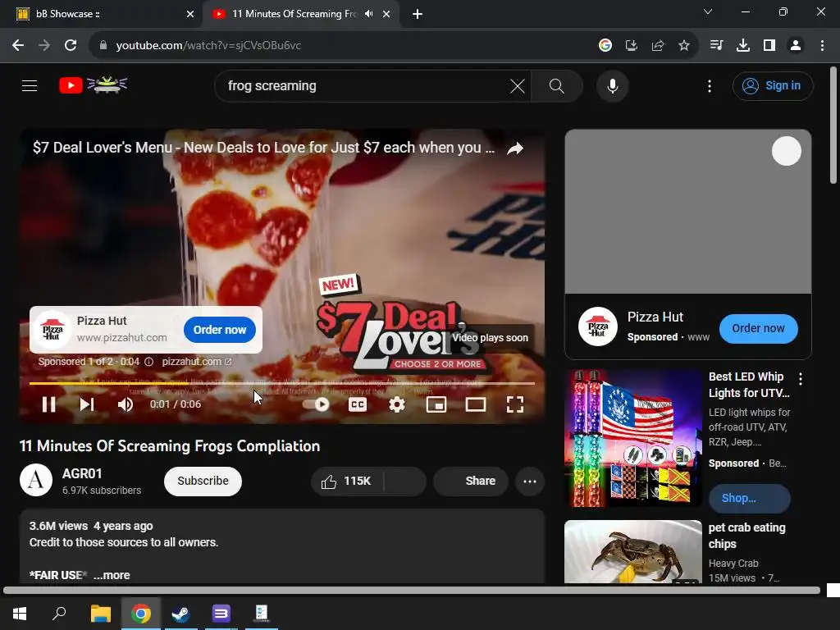Open more actions ellipsis below the video
The width and height of the screenshot is (840, 630).
click(530, 481)
